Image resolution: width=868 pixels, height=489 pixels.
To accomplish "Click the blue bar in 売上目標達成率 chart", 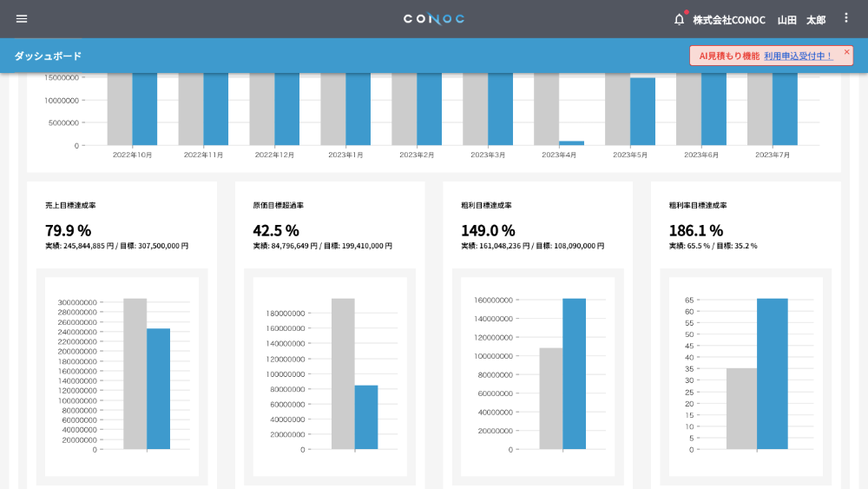I will click(158, 389).
